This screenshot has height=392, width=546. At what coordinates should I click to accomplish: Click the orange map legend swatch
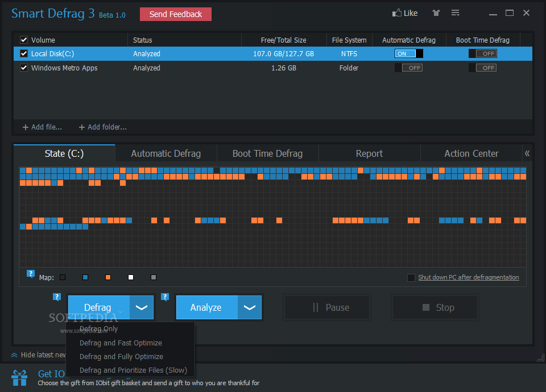pyautogui.click(x=108, y=277)
